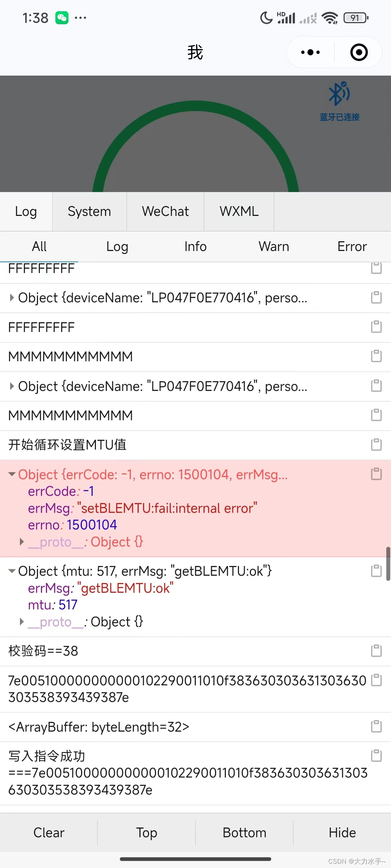Switch to the Log panel tab
This screenshot has width=391, height=868.
(26, 212)
